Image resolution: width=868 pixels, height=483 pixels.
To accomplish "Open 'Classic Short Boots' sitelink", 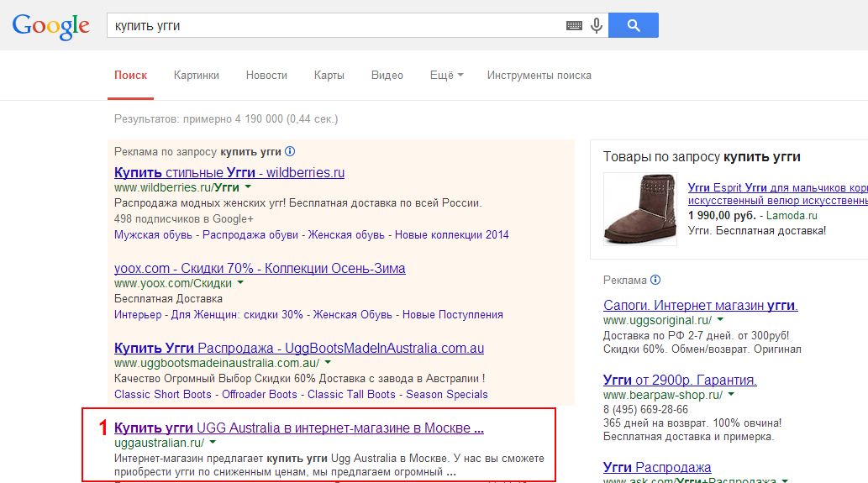I will click(163, 394).
